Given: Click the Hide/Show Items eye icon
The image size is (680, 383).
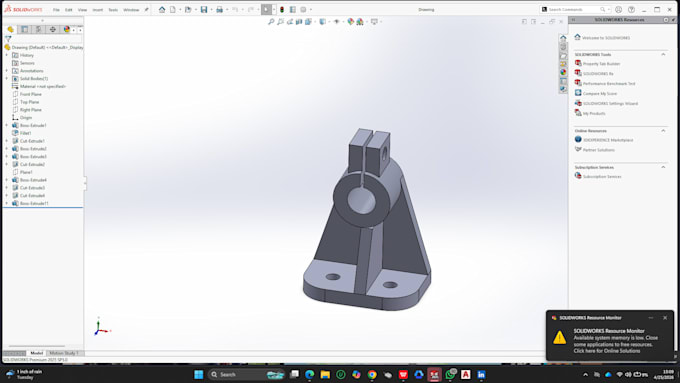Looking at the screenshot, I should pos(337,22).
